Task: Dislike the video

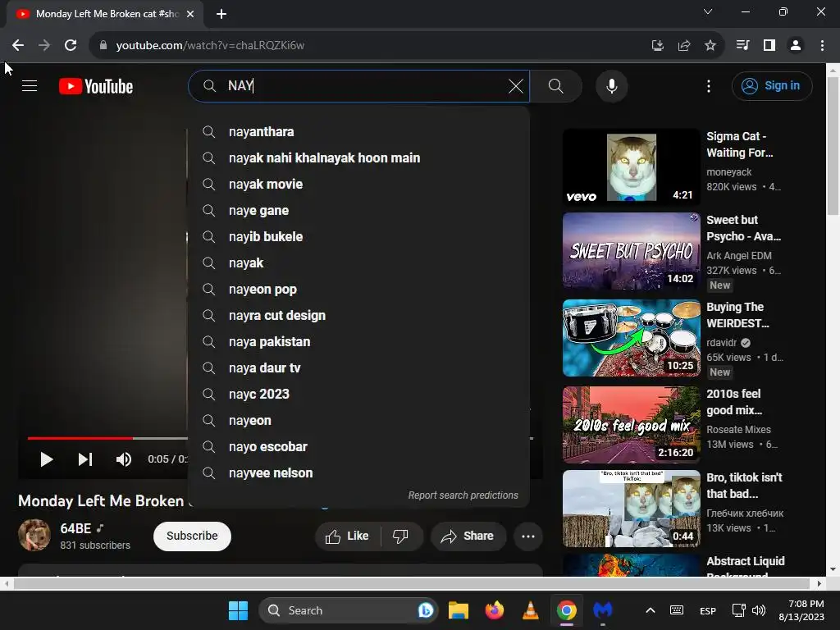Action: pyautogui.click(x=400, y=536)
